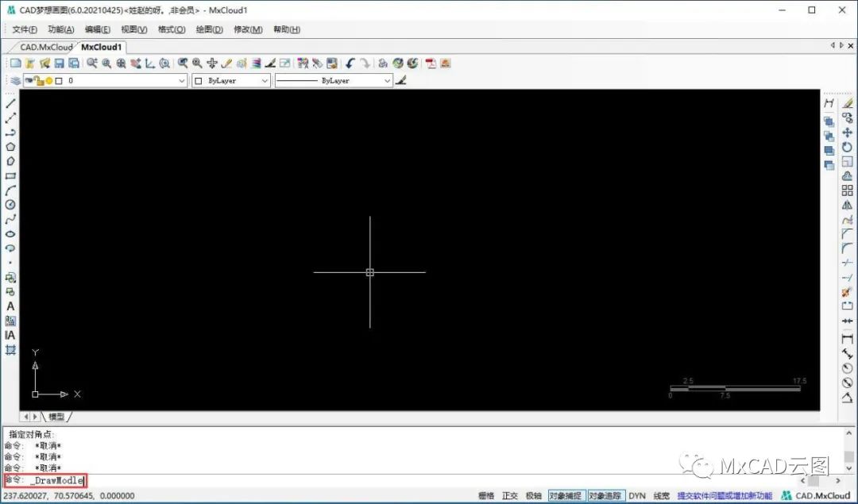Select the Linear dimension tool
This screenshot has width=858, height=504.
847,339
